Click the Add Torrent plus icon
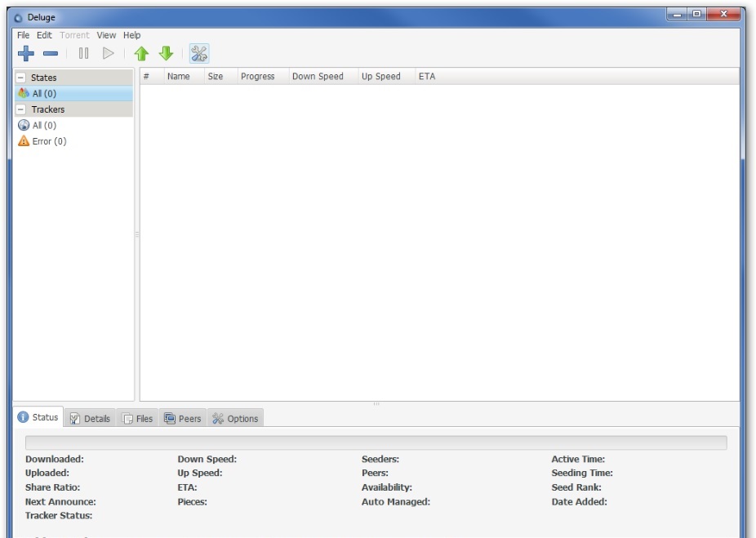 click(26, 54)
